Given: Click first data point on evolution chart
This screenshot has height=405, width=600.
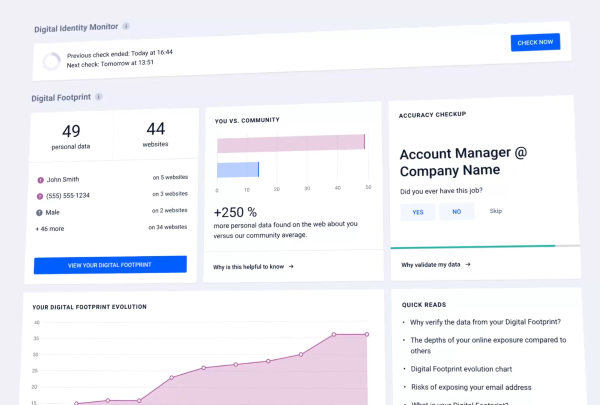Looking at the screenshot, I should coord(76,403).
